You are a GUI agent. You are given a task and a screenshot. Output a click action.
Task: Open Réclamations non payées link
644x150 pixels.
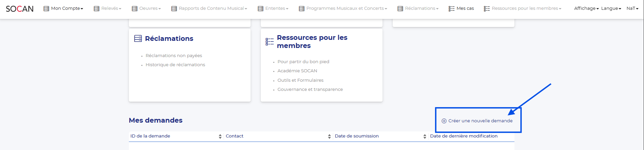[x=174, y=56]
